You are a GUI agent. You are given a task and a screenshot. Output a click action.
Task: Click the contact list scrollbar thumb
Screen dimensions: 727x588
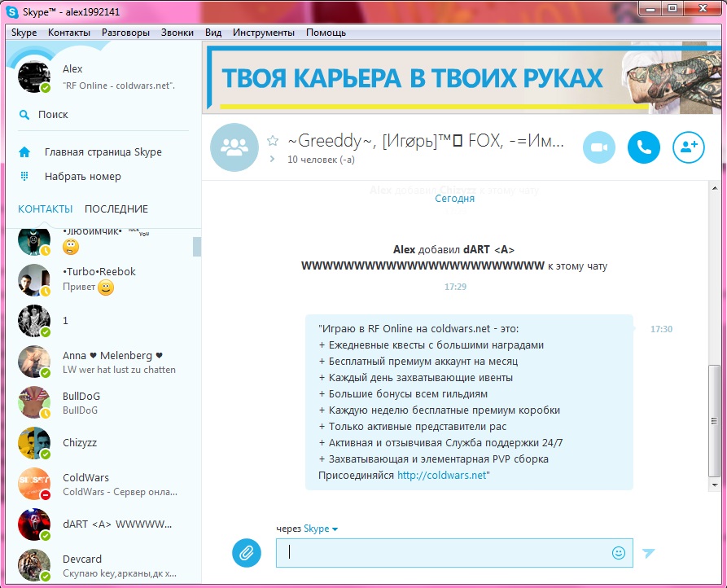197,247
